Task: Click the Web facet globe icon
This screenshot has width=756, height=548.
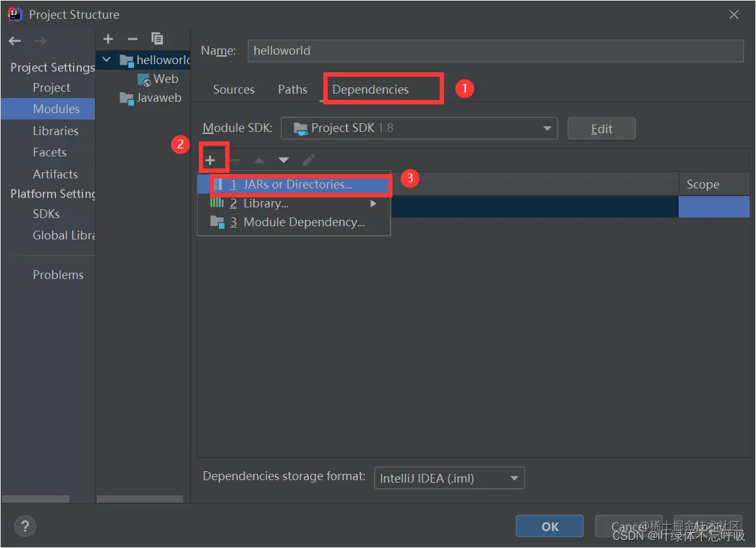Action: 144,80
